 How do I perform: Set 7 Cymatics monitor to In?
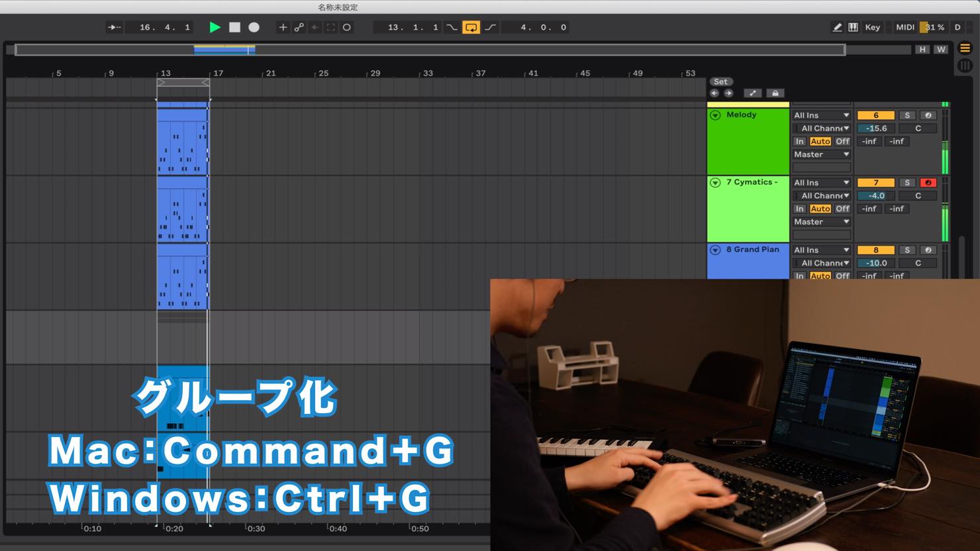pos(800,209)
